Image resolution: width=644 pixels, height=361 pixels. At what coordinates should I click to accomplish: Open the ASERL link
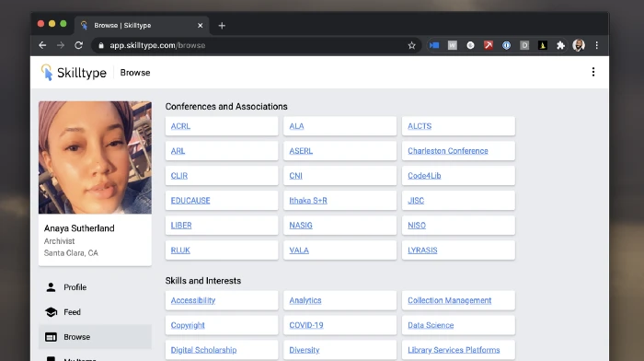pyautogui.click(x=301, y=151)
